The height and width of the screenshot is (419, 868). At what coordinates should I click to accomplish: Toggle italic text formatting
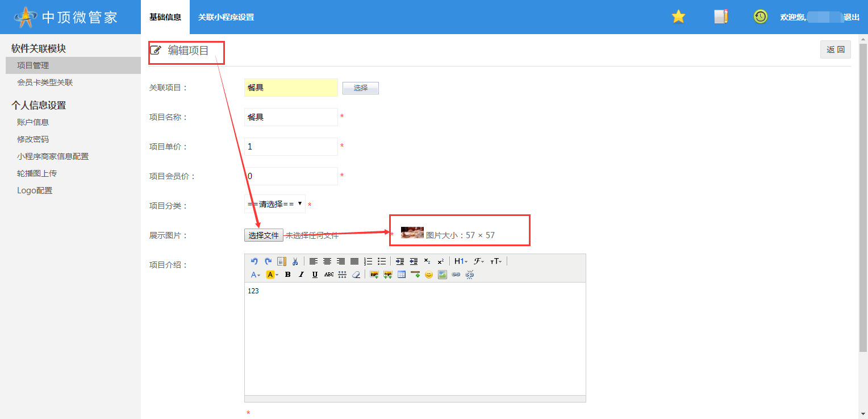301,275
